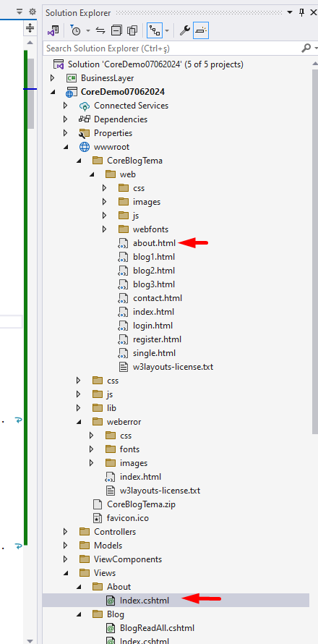Expand the BusinessLayer project node
Screen dimensions: 318x644
(x=52, y=78)
